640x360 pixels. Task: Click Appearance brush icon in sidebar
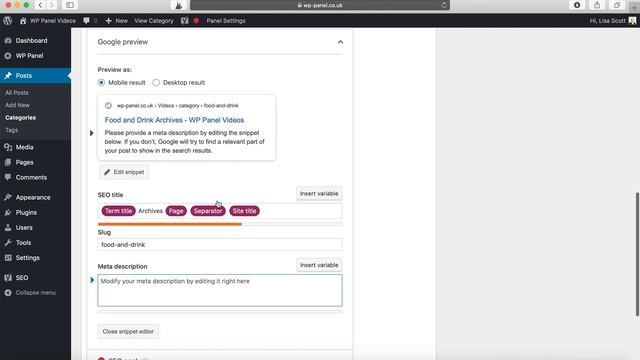click(x=8, y=197)
